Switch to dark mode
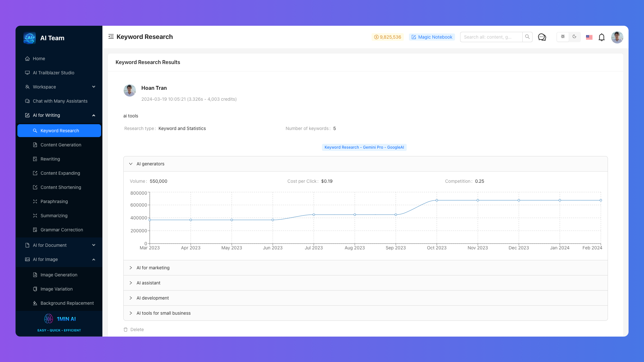Viewport: 644px width, 362px height. point(575,37)
